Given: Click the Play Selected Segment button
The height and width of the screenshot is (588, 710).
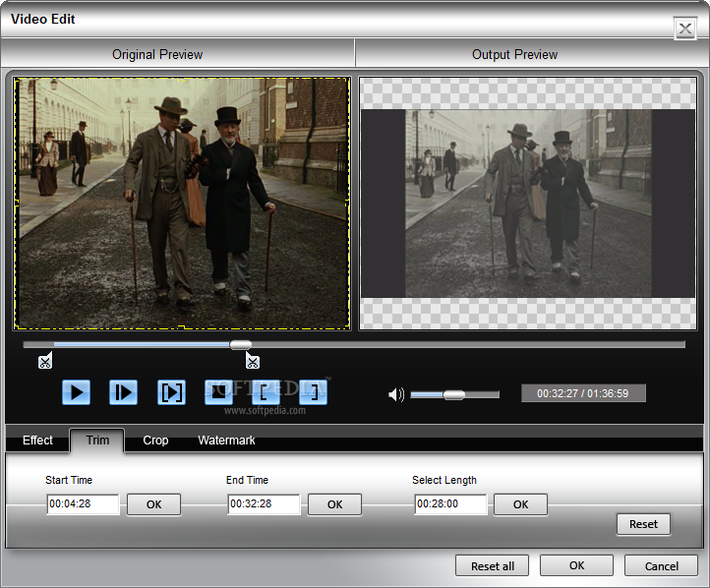Looking at the screenshot, I should coord(171,392).
